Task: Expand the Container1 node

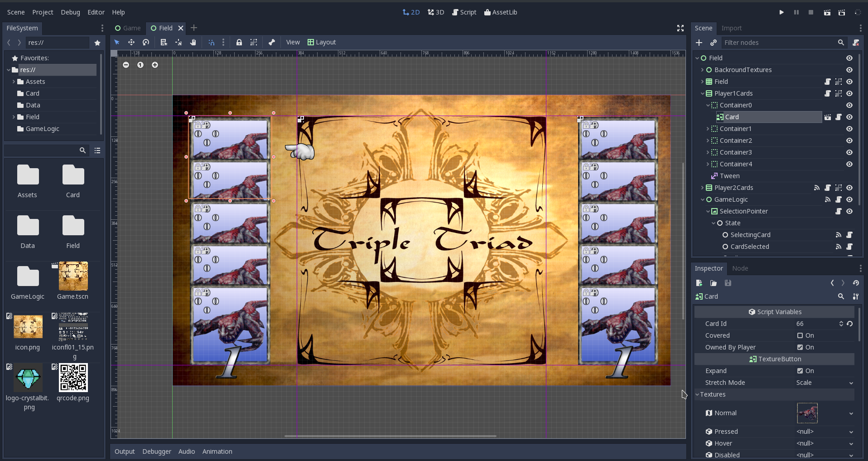Action: click(x=708, y=129)
